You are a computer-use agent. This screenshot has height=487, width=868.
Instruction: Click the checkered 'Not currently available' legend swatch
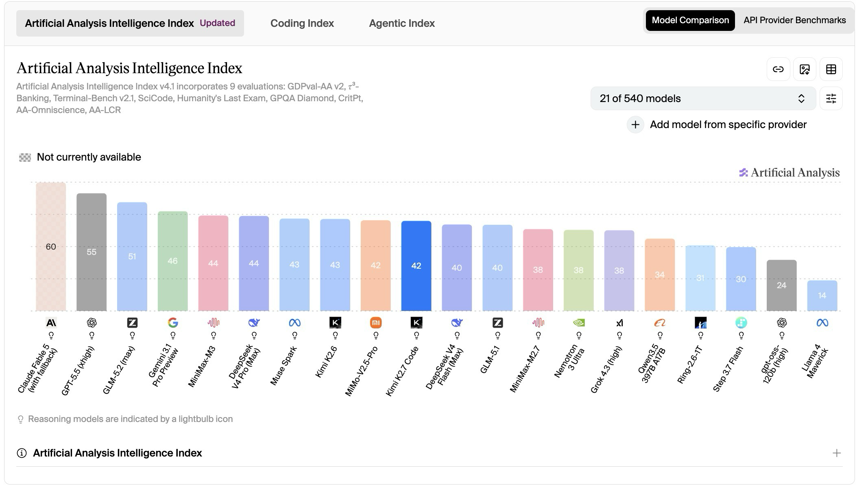[25, 157]
